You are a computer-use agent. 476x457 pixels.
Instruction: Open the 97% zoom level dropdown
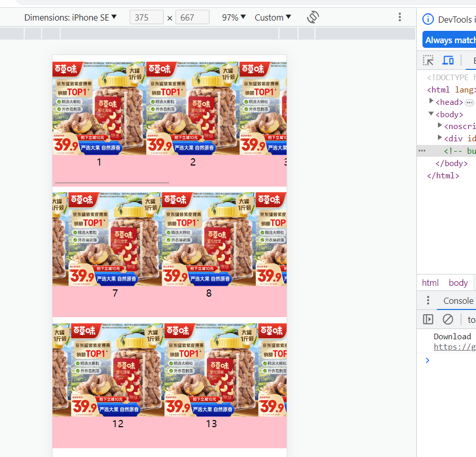234,17
